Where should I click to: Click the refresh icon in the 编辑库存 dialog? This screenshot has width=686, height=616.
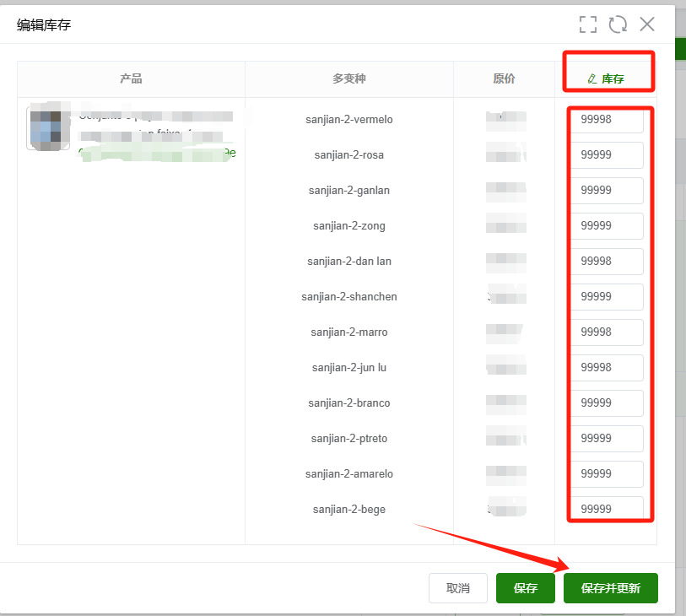point(618,24)
